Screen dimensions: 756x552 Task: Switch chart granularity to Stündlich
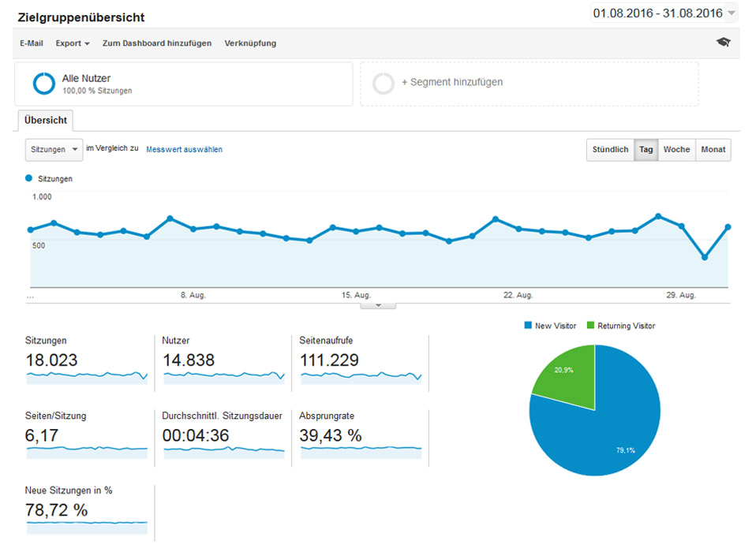[610, 150]
